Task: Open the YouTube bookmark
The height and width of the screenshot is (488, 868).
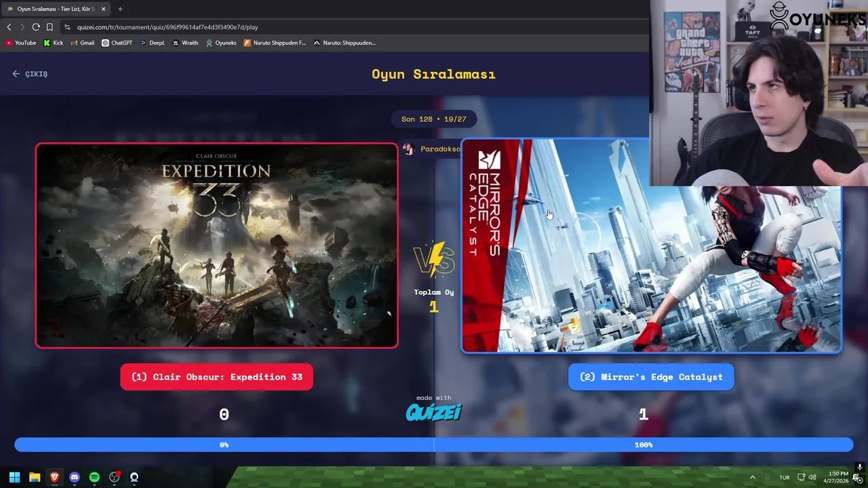Action: (21, 43)
